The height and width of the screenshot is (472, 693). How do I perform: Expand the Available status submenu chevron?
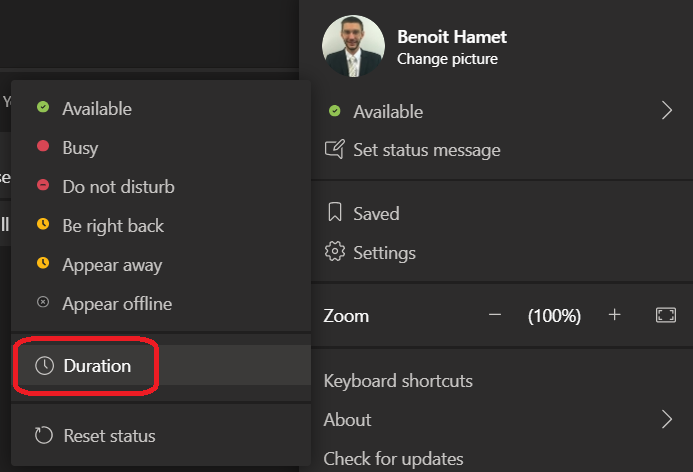coord(667,111)
